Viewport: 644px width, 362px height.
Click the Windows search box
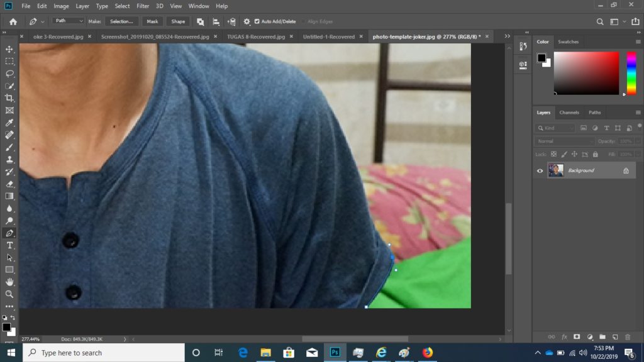point(104,353)
